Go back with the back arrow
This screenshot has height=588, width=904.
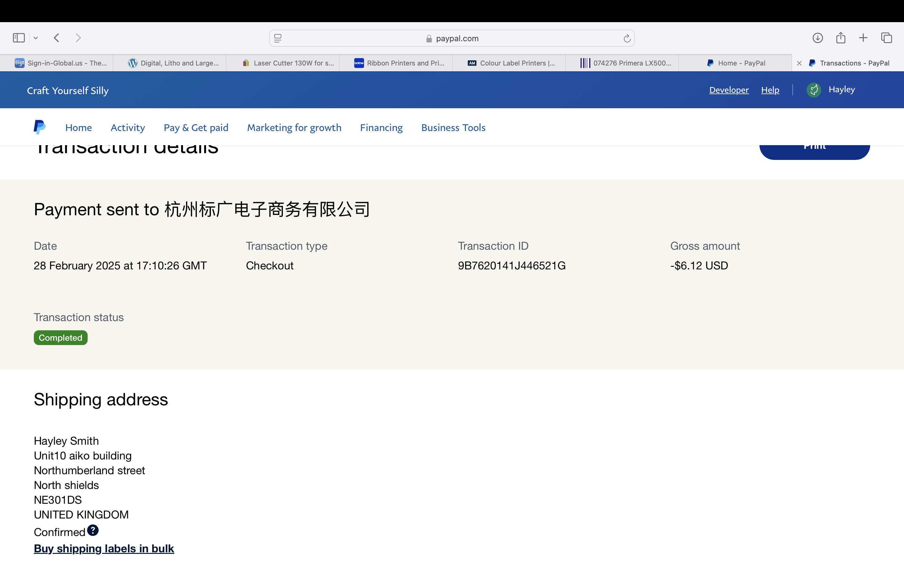(57, 38)
